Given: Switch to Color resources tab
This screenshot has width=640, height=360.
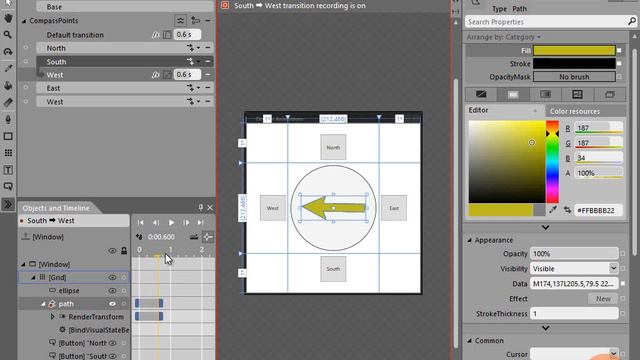Looking at the screenshot, I should pyautogui.click(x=574, y=111).
